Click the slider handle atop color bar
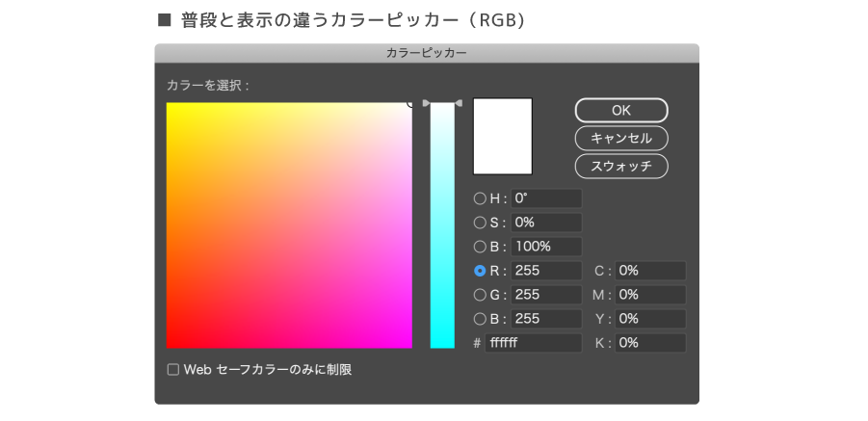868x421 pixels. 442,102
